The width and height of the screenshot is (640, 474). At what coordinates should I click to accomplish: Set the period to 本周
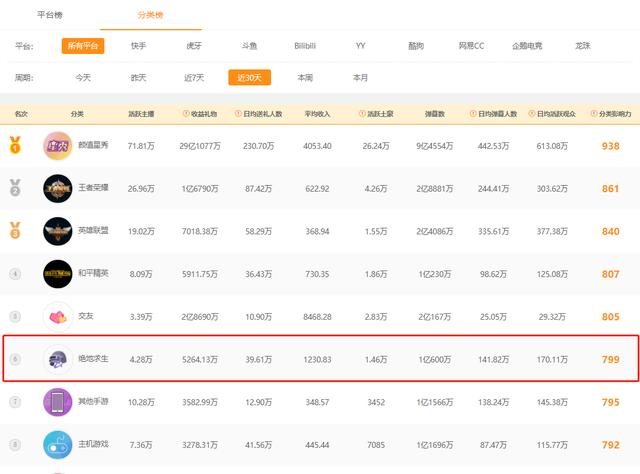pyautogui.click(x=305, y=78)
